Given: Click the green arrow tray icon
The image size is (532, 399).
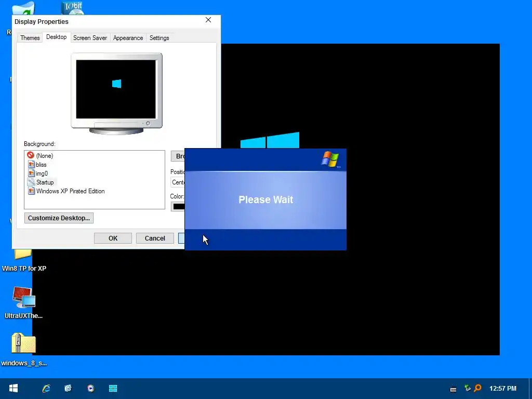Looking at the screenshot, I should pos(468,388).
